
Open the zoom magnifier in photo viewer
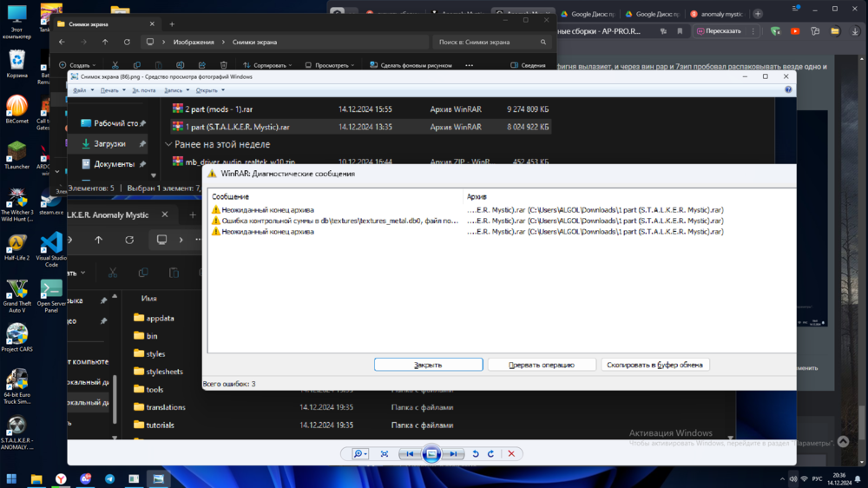click(x=358, y=454)
